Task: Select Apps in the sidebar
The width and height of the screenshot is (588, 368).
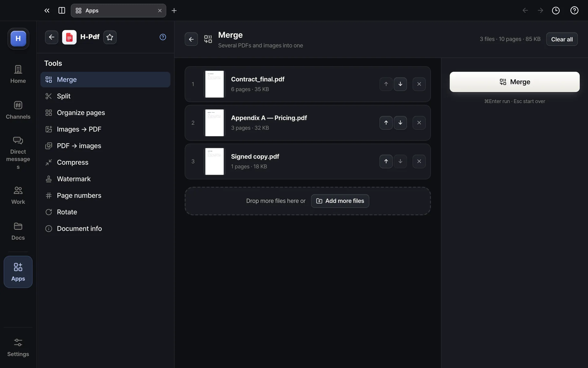Action: [x=18, y=272]
